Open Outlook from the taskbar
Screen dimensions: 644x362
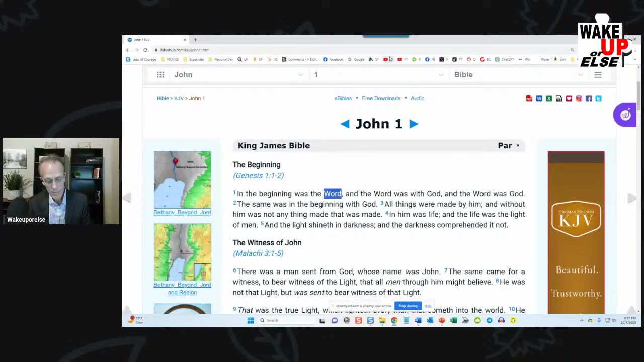(430, 320)
